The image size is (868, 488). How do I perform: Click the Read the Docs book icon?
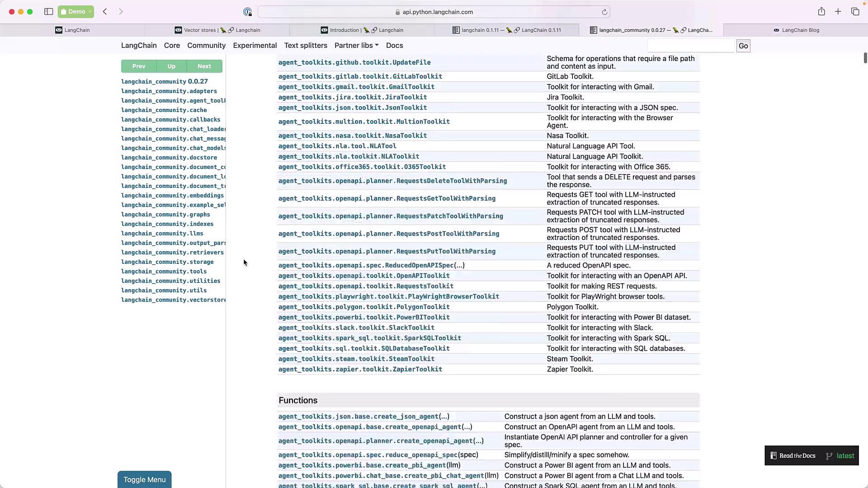tap(774, 455)
